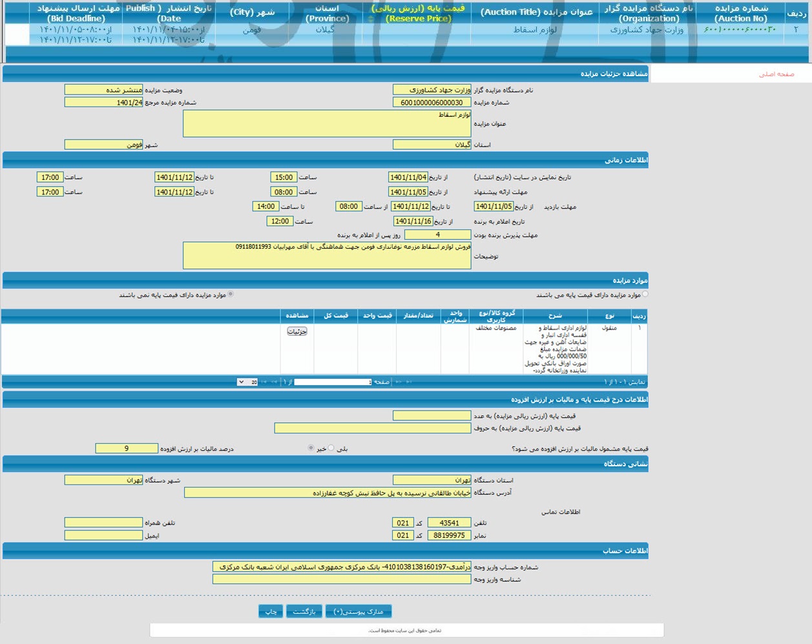Image resolution: width=812 pixels, height=644 pixels.
Task: Click the previous page pagination arrow
Action: pos(399,382)
